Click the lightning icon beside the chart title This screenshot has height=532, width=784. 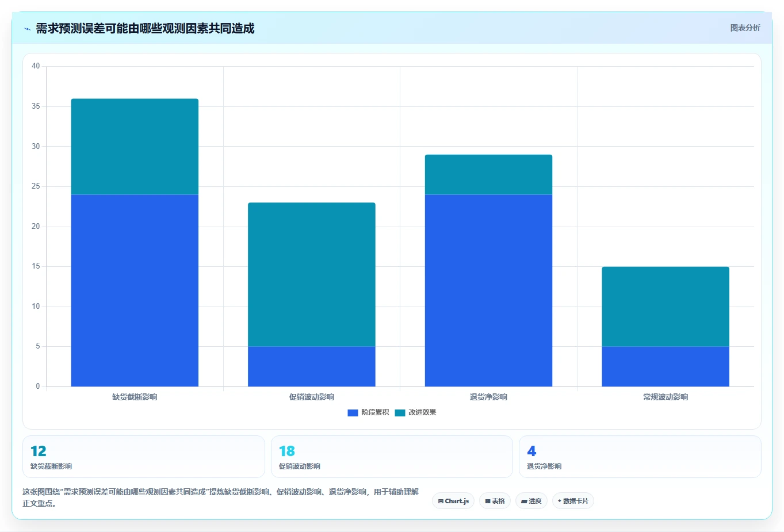[x=28, y=29]
